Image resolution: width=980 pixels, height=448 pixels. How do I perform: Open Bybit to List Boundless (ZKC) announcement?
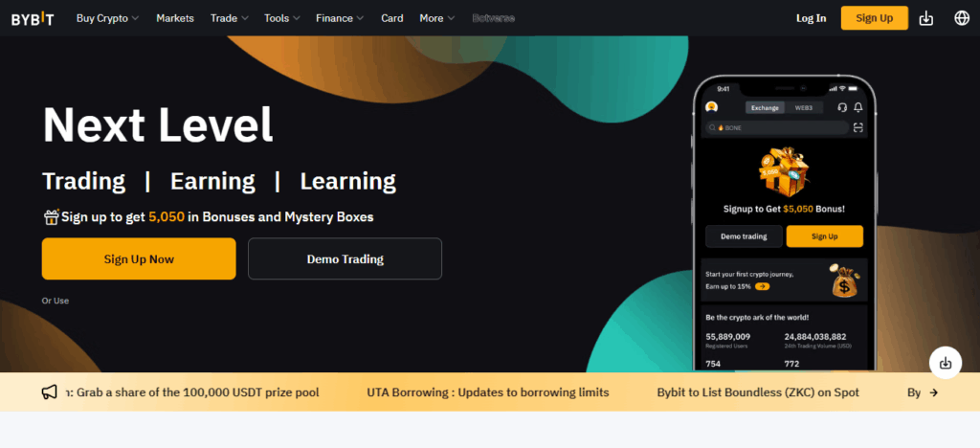(x=758, y=392)
